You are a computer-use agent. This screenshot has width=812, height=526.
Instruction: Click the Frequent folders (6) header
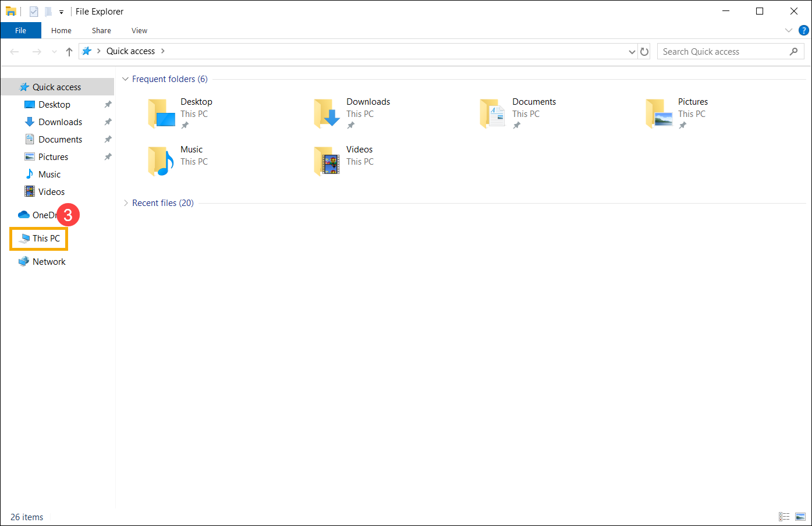pos(169,79)
